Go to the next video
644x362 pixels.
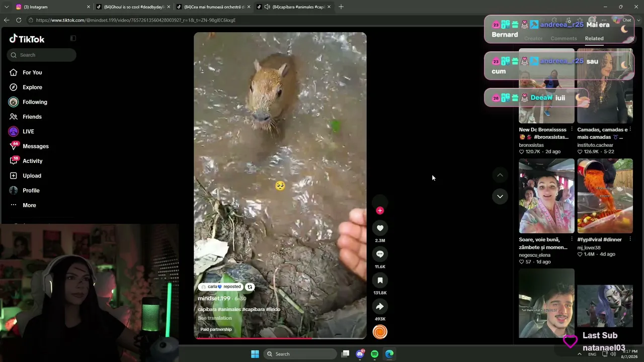[500, 196]
